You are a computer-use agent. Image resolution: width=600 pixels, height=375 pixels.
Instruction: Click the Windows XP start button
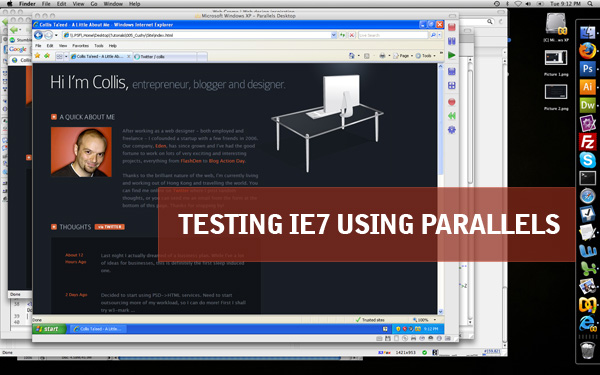click(x=49, y=329)
